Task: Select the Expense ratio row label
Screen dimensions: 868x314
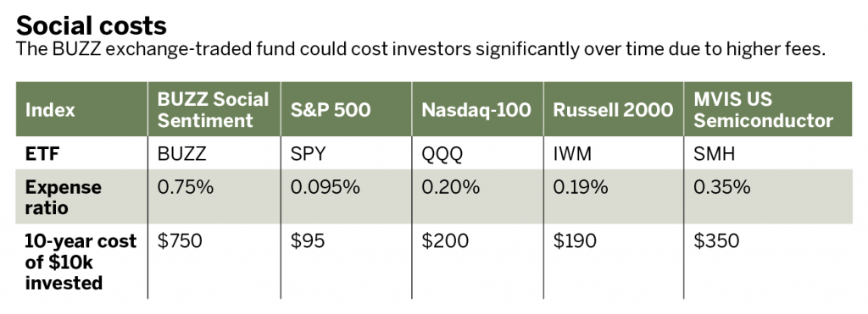Action: (x=63, y=197)
